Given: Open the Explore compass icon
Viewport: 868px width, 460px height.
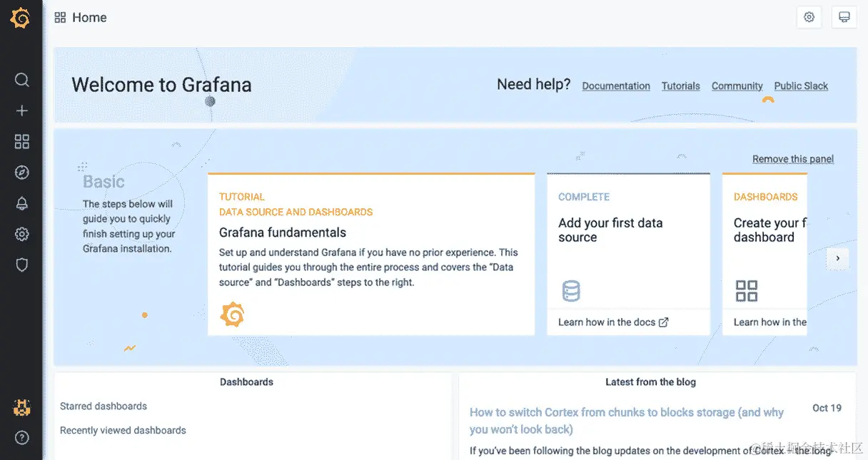Looking at the screenshot, I should click(x=22, y=172).
